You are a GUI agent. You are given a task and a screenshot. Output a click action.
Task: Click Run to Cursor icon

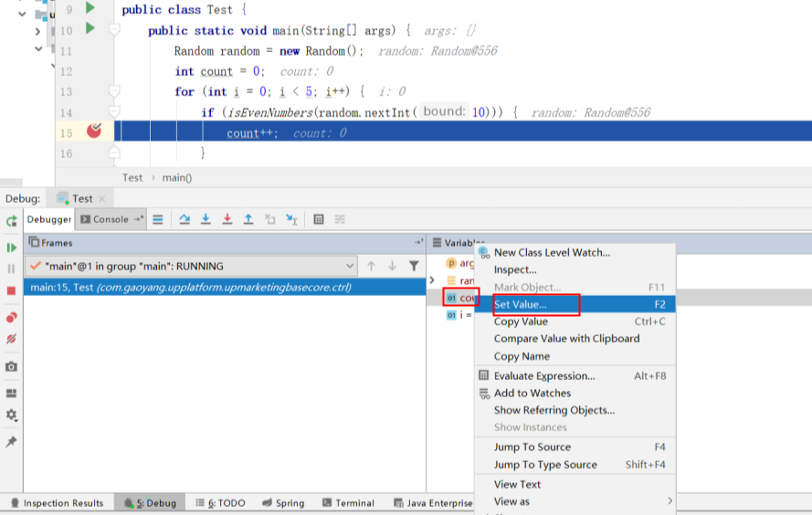pyautogui.click(x=291, y=219)
